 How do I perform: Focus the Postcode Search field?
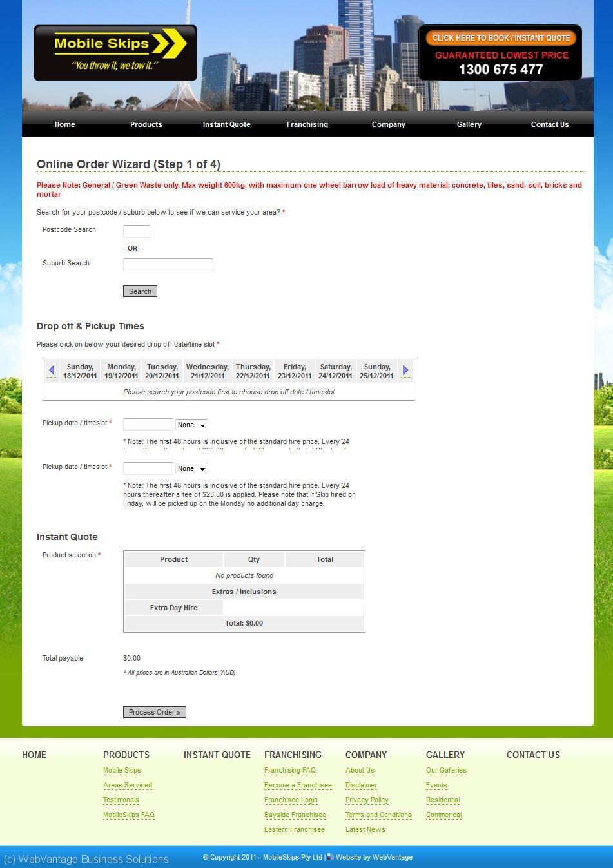[x=137, y=231]
